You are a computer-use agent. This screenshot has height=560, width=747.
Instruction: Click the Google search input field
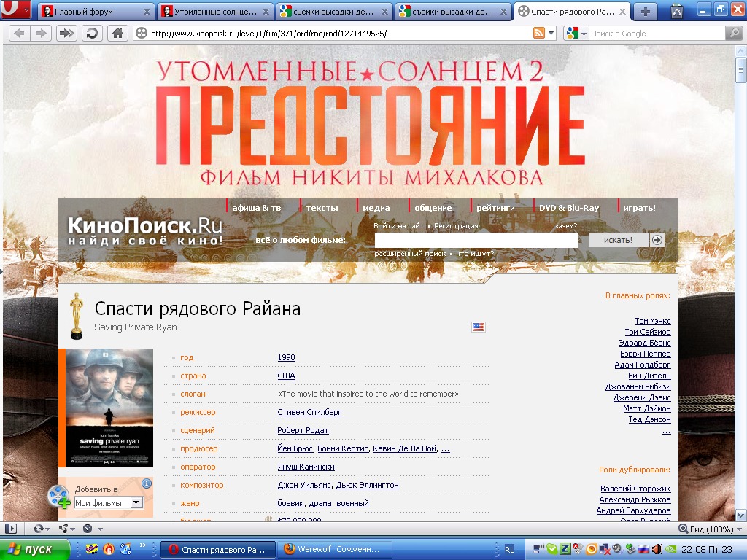[657, 34]
